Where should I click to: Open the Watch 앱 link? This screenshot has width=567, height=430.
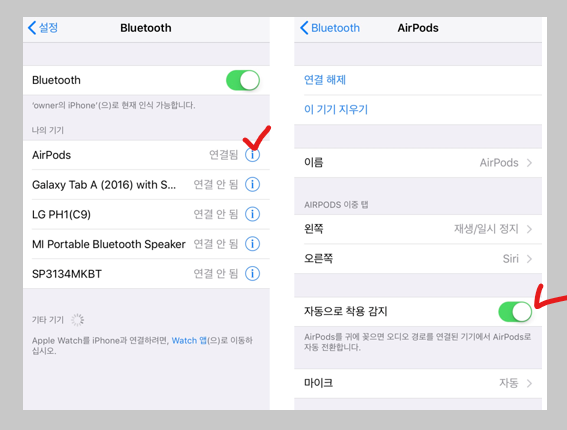click(x=189, y=340)
